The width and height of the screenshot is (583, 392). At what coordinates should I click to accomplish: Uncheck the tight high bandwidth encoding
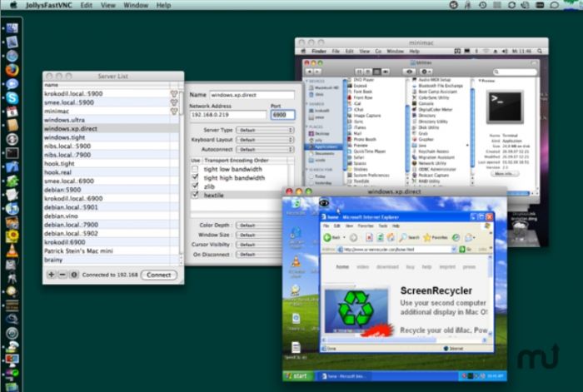click(x=195, y=177)
